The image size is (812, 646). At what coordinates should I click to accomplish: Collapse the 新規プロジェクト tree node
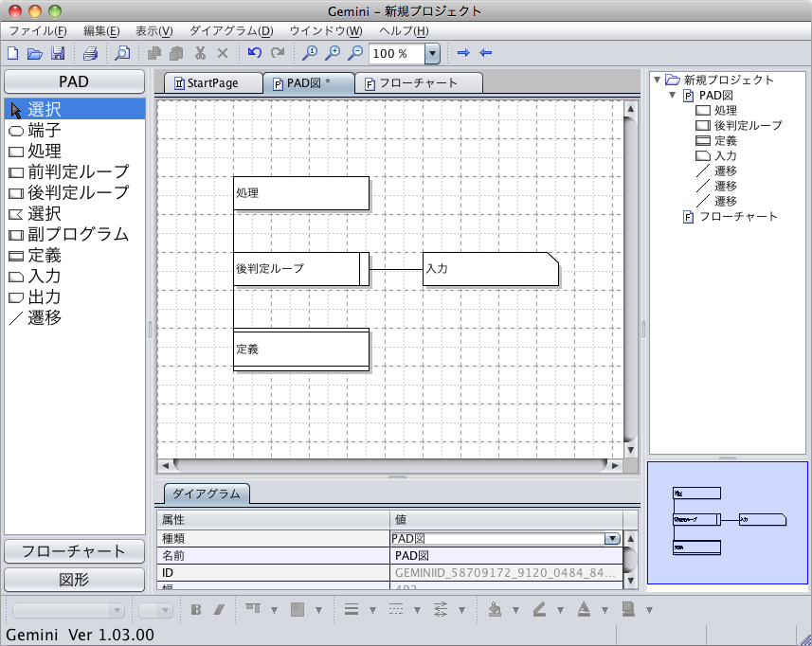point(658,80)
